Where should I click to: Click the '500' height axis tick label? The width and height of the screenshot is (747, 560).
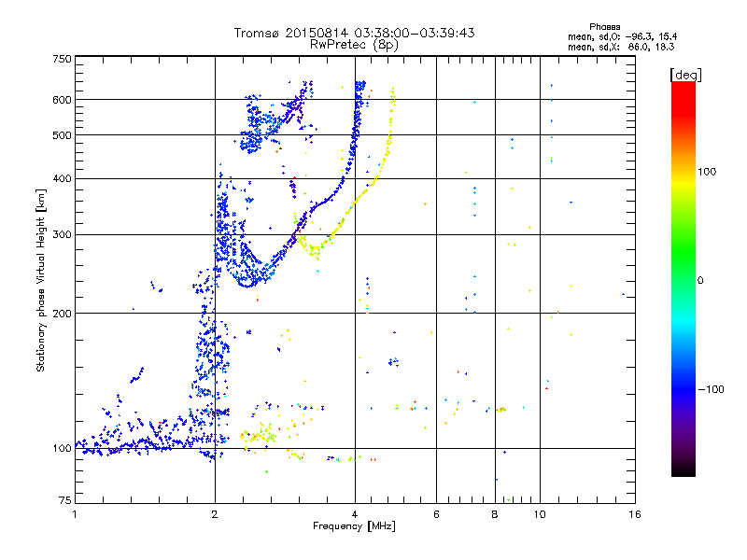click(62, 135)
